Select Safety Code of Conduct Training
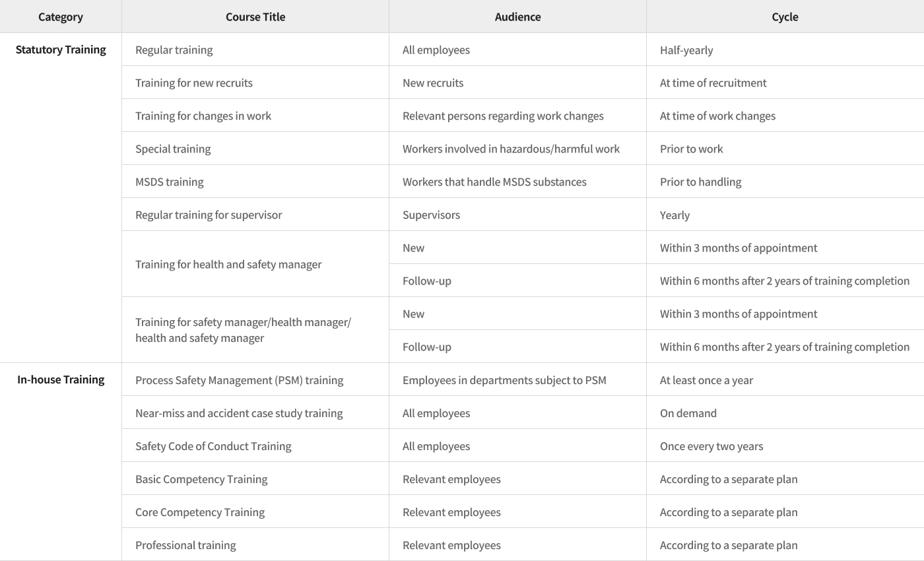The image size is (924, 561). pos(213,446)
